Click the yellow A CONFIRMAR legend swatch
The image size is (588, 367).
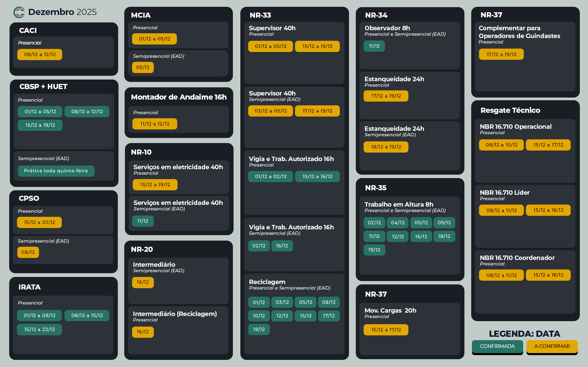552,346
